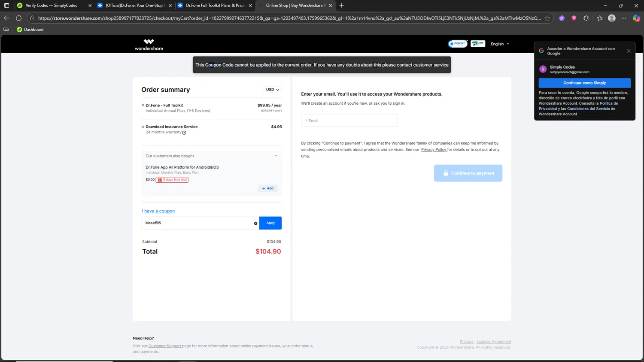Click the $104.90 total amount
The image size is (644, 362).
268,252
